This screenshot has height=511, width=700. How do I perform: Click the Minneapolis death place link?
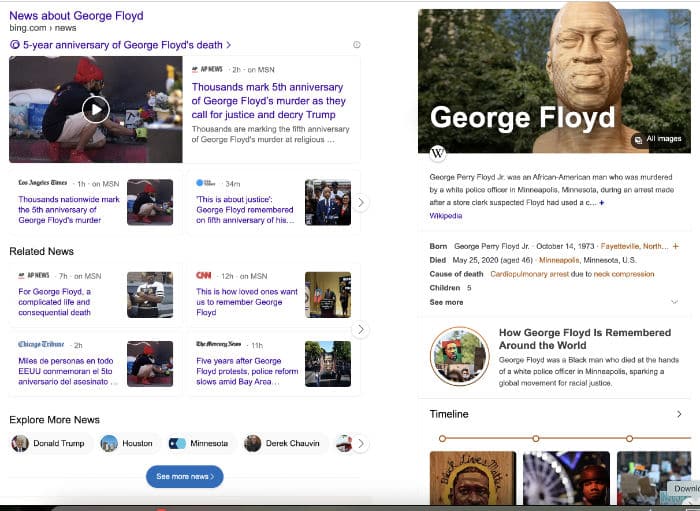point(559,260)
